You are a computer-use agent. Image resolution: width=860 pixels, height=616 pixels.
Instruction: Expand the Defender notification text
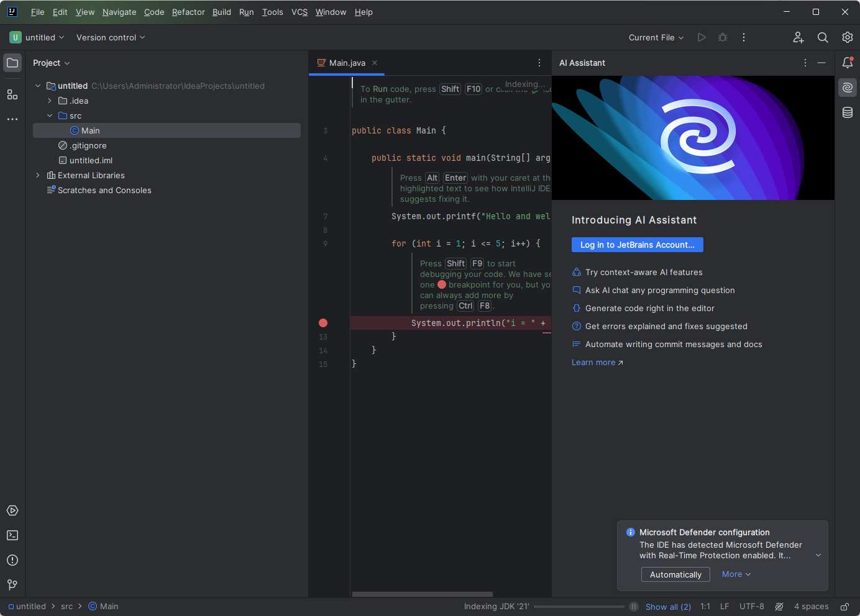coord(818,555)
